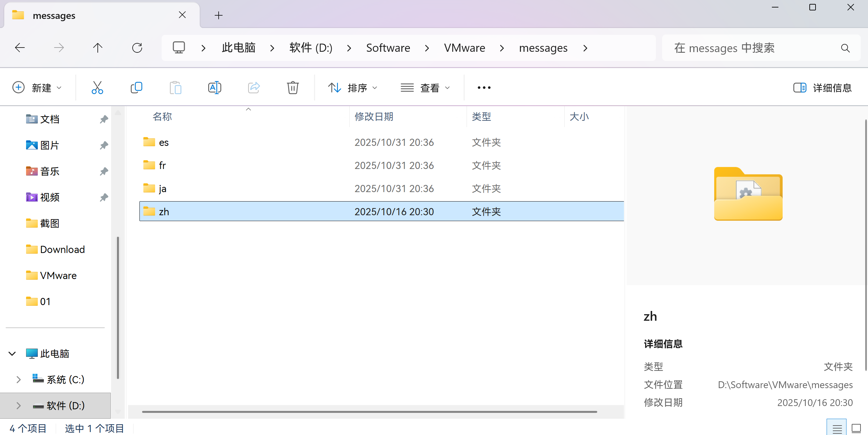This screenshot has width=868, height=435.
Task: Open the 新建 dropdown menu
Action: 37,88
